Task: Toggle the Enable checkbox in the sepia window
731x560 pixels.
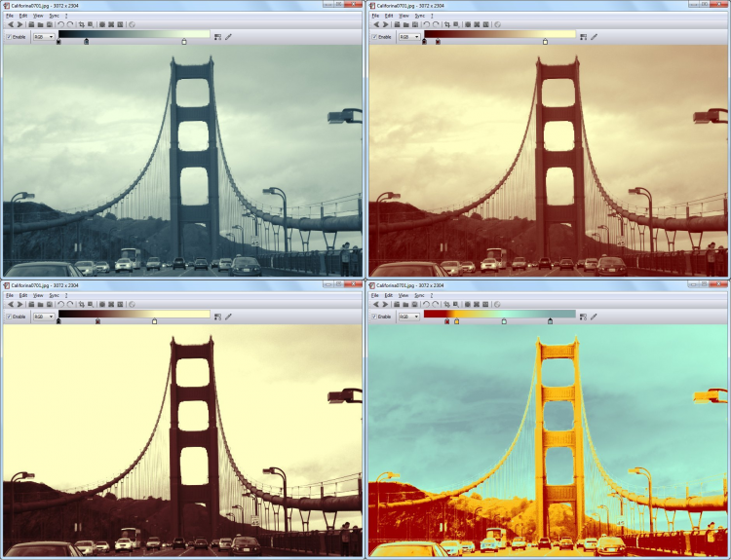Action: click(x=374, y=37)
